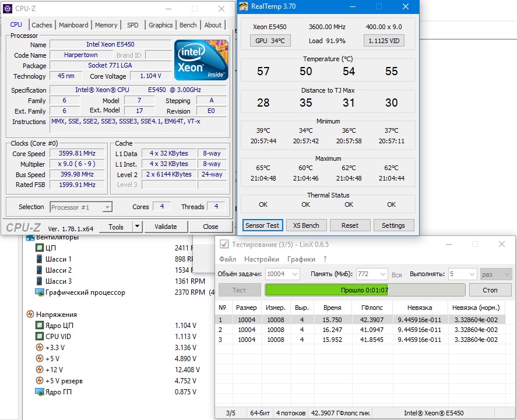Viewport: 517px width, 420px height.
Task: Click the Шасси 1 fan icon
Action: (x=39, y=259)
